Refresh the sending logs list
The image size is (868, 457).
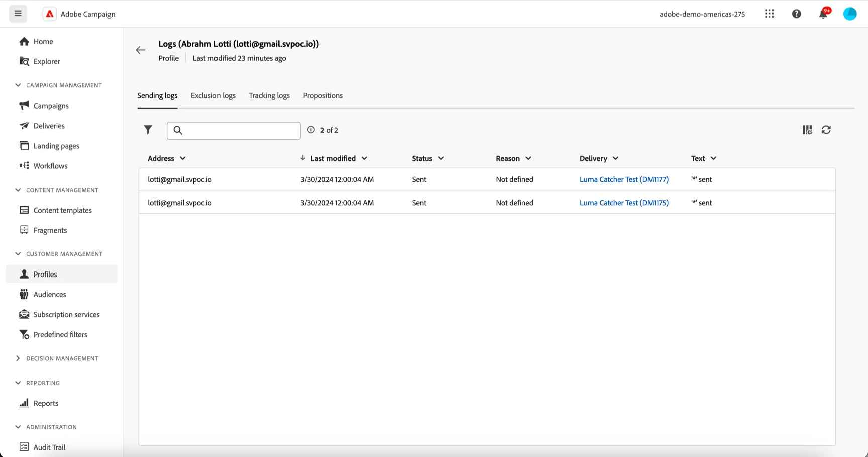pyautogui.click(x=826, y=130)
